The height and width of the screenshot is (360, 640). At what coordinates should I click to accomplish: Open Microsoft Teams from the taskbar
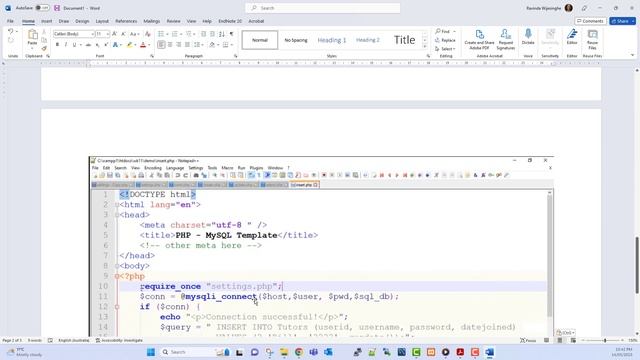coord(313,352)
